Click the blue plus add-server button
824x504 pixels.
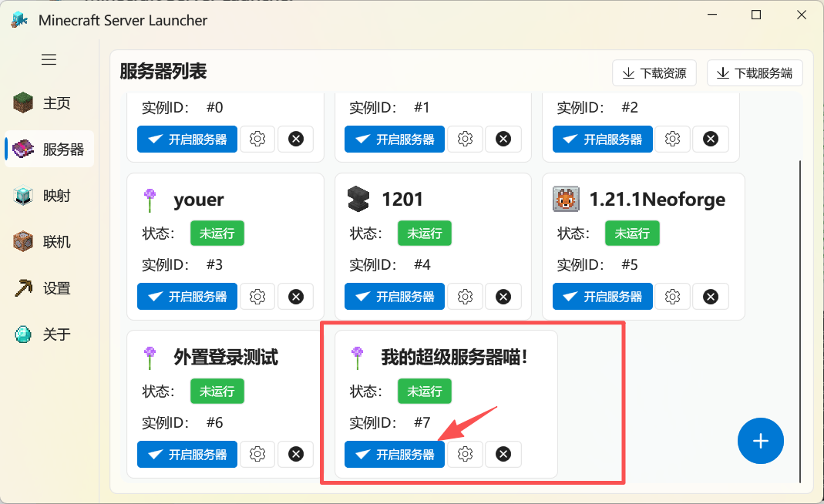coord(760,441)
